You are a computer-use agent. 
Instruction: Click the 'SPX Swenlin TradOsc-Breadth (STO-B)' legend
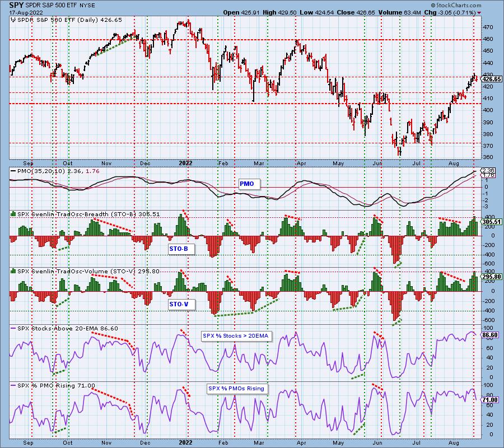pyautogui.click(x=77, y=214)
